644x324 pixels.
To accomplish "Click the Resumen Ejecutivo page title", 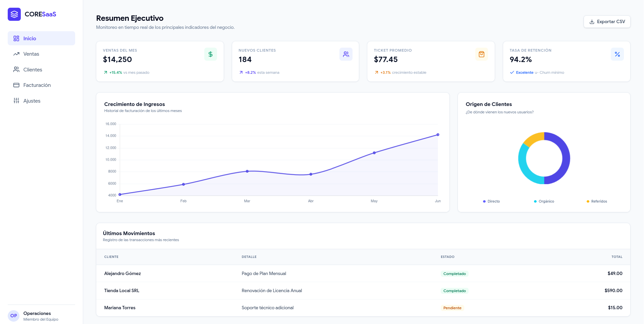I will pos(130,18).
